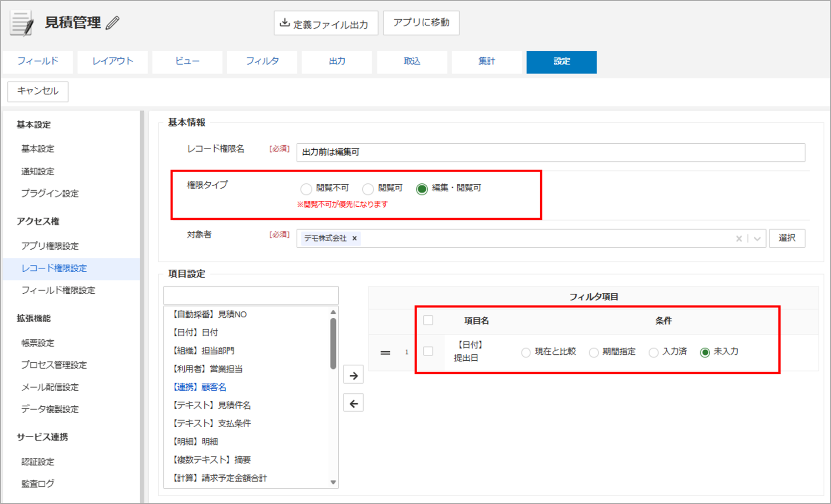Click the キャンセル button
The image size is (831, 504).
(38, 91)
